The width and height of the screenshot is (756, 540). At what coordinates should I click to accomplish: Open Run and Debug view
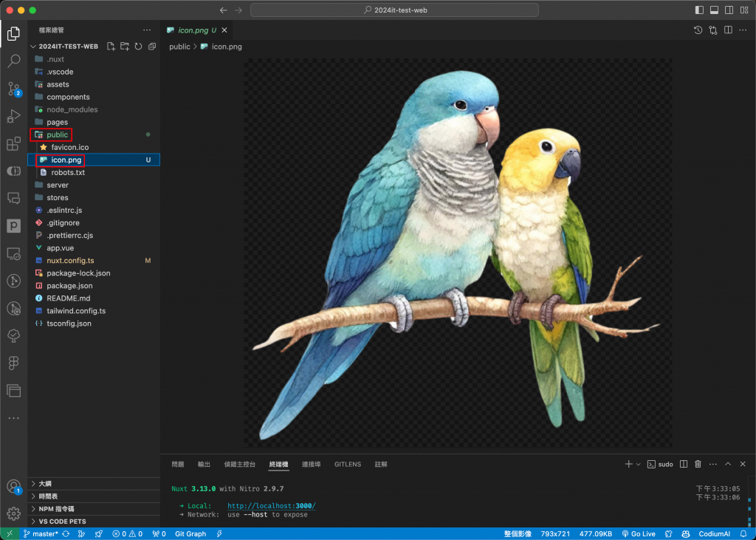(13, 117)
